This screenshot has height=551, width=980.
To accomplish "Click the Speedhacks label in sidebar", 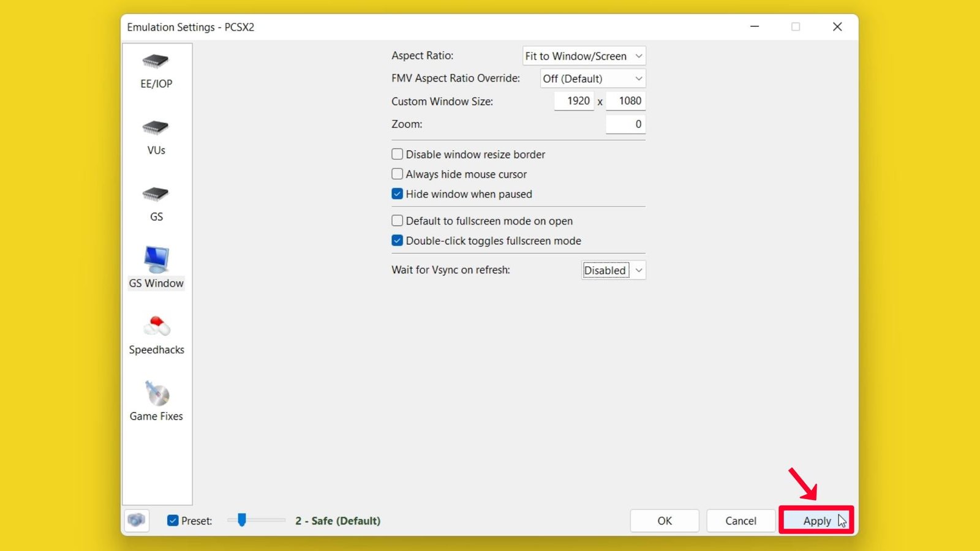I will point(156,350).
